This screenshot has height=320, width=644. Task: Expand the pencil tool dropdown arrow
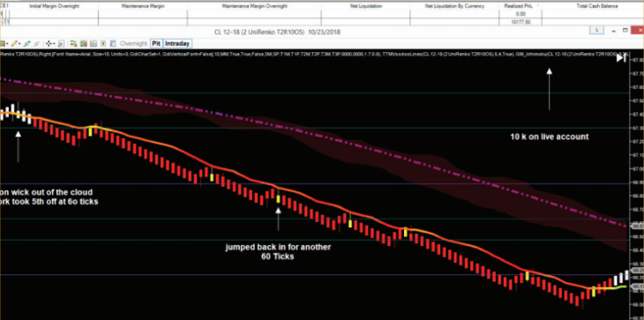pyautogui.click(x=19, y=43)
